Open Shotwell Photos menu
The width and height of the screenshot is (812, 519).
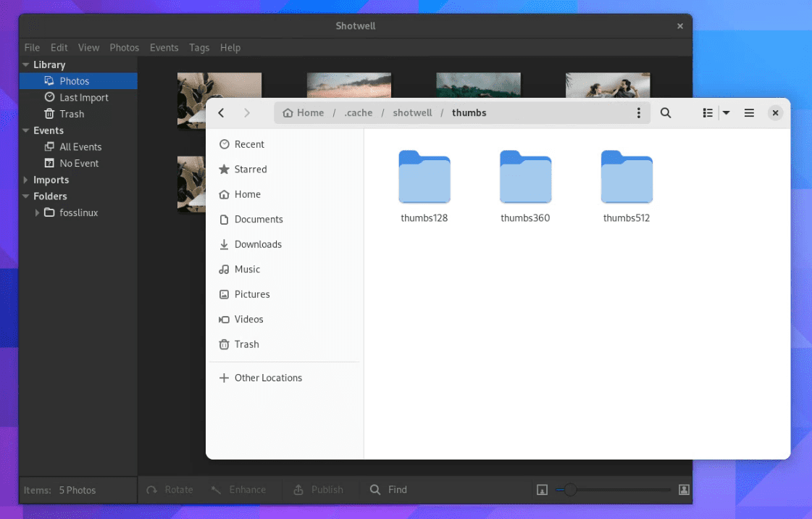[x=125, y=48]
